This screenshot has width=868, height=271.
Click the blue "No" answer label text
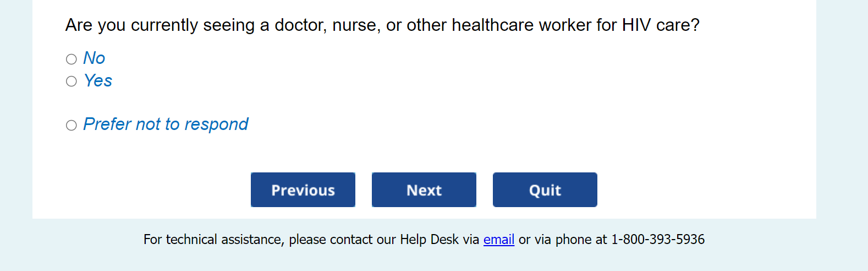pos(94,58)
